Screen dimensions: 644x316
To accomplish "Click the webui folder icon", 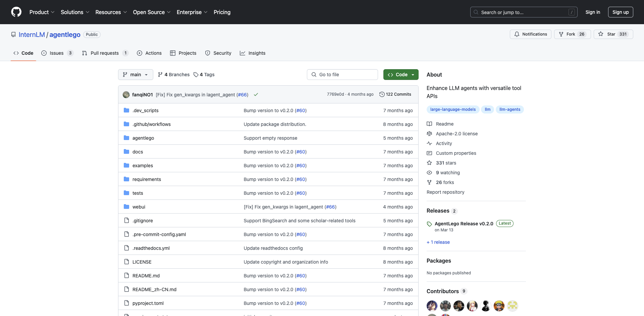I will click(x=126, y=207).
